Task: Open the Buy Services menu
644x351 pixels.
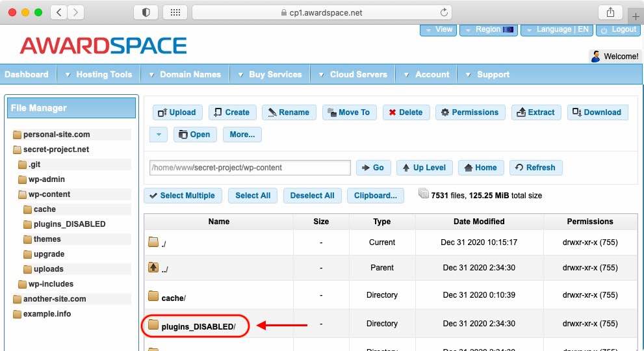Action: tap(270, 74)
